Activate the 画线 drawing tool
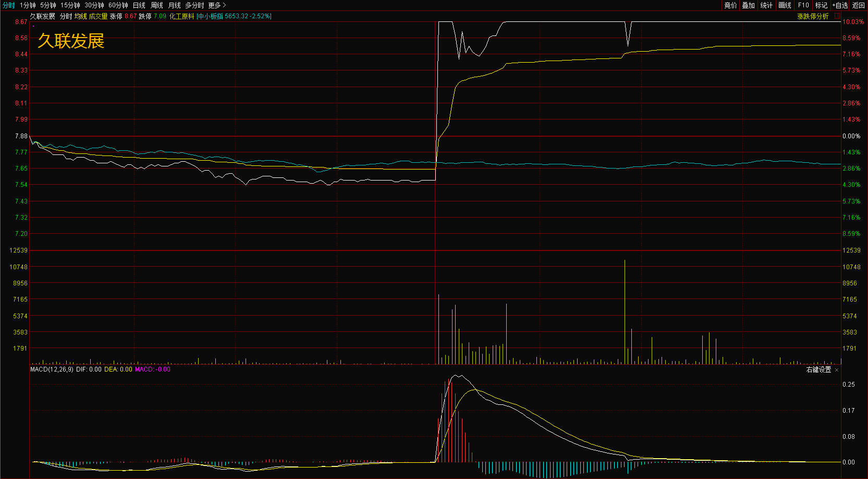 (x=785, y=5)
